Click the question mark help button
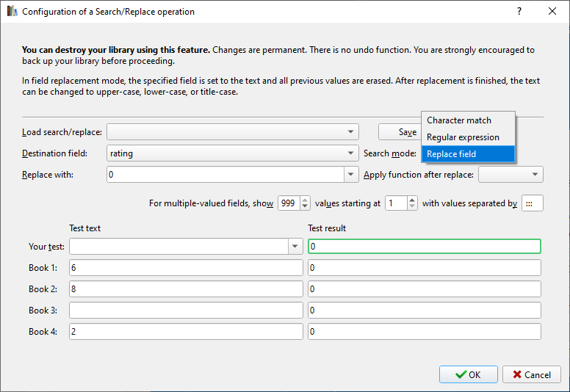The height and width of the screenshot is (392, 570). pos(519,12)
